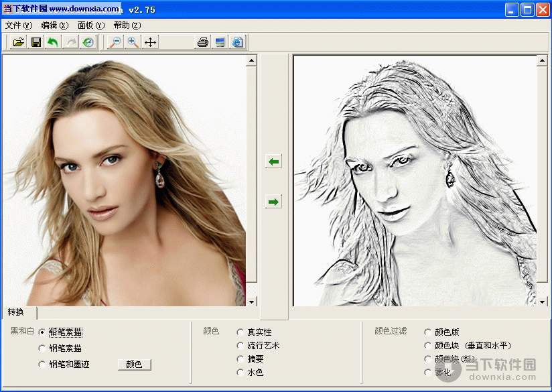Click the printer icon in toolbar
This screenshot has height=392, width=552.
[x=202, y=42]
